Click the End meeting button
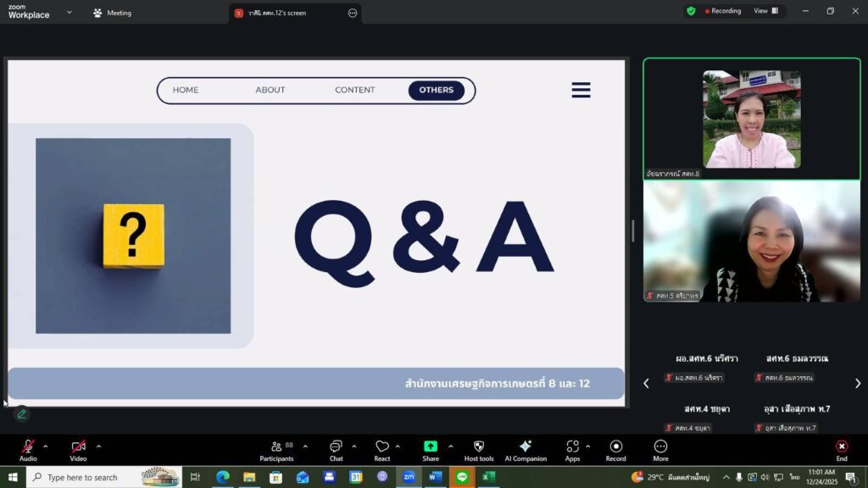The width and height of the screenshot is (868, 488). coord(842,450)
